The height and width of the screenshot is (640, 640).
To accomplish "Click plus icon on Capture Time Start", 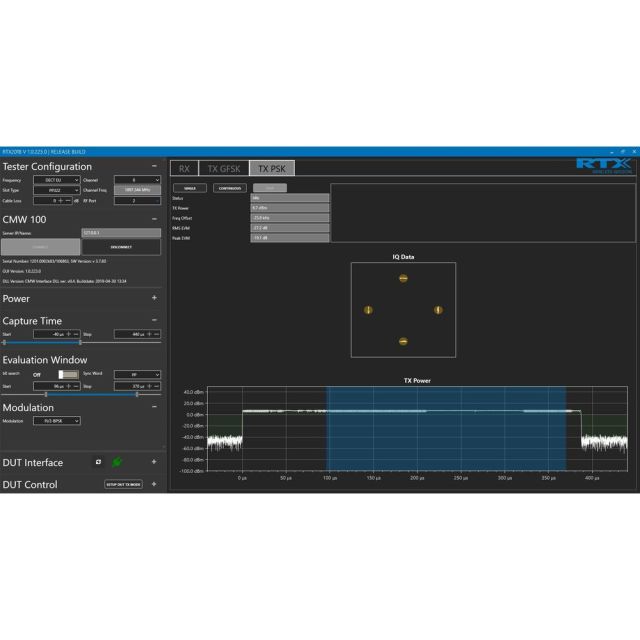I will point(68,333).
